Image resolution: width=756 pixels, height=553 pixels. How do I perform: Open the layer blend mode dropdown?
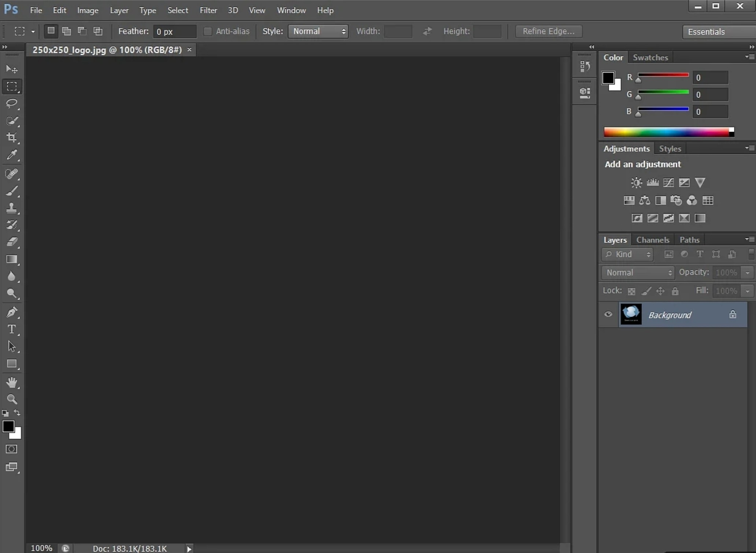(638, 273)
